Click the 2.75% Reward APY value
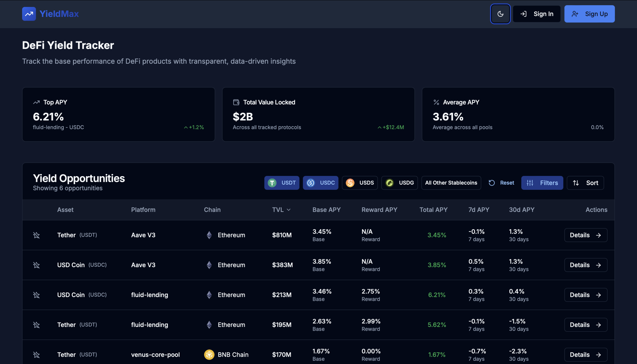This screenshot has height=364, width=637. coord(371,292)
